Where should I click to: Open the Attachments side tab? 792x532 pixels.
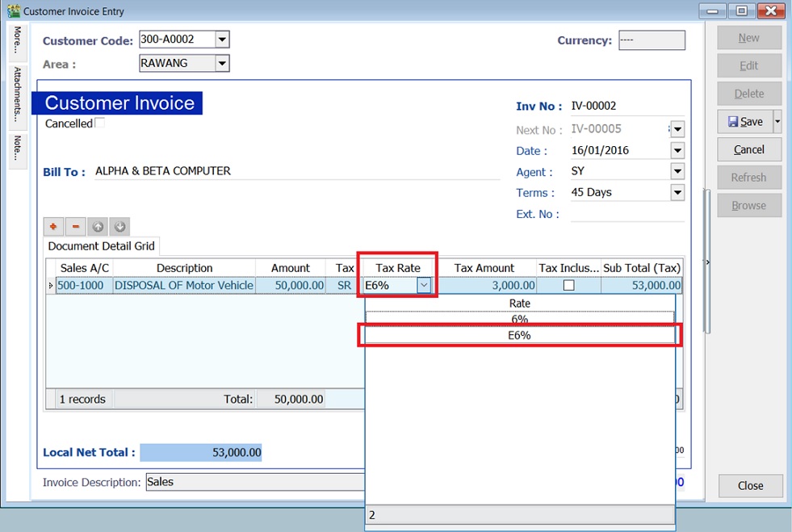point(18,95)
